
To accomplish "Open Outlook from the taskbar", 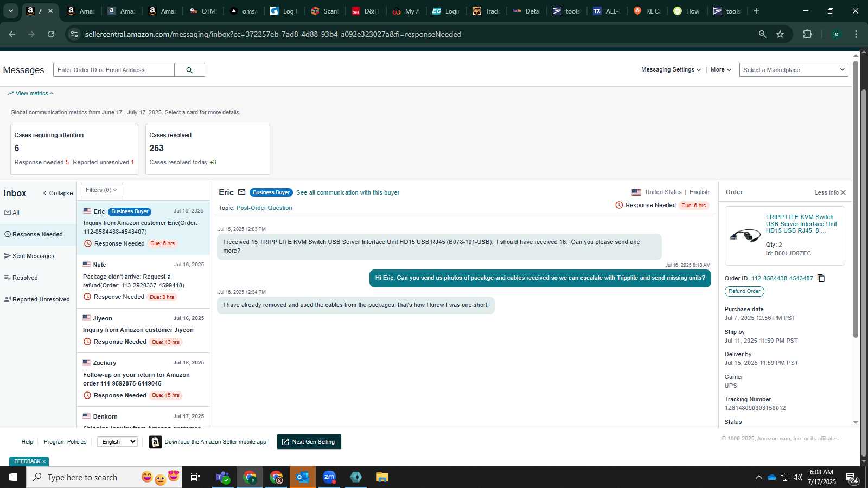I will point(303,477).
